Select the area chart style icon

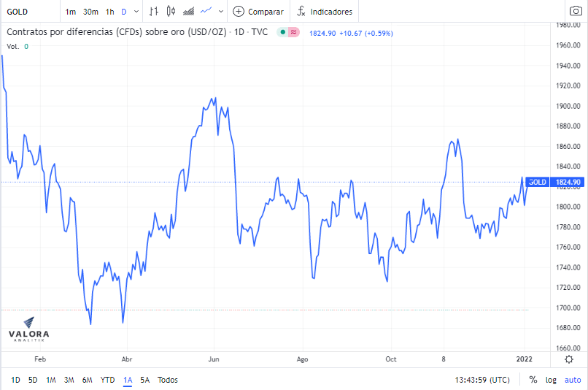189,12
